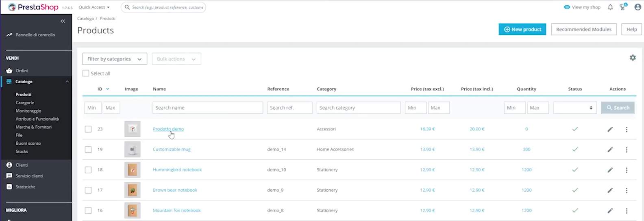Open the Prodotto demo product link
The width and height of the screenshot is (644, 221).
[x=168, y=129]
